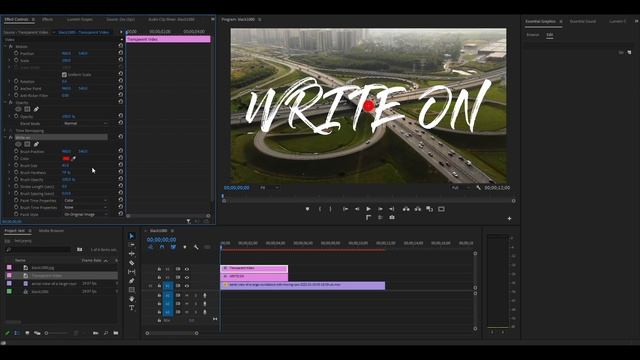Click the aerial video clip in timeline
Screen dimensions: 640x360
pyautogui.click(x=302, y=285)
